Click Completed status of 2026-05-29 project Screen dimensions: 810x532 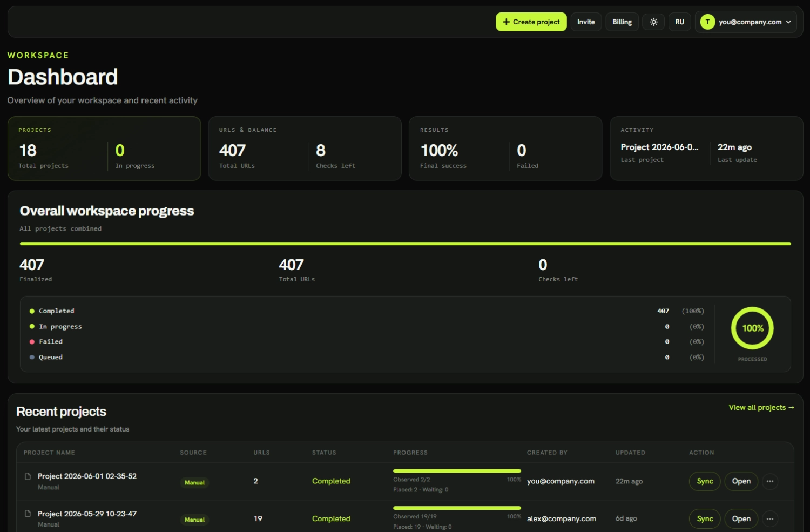point(331,518)
